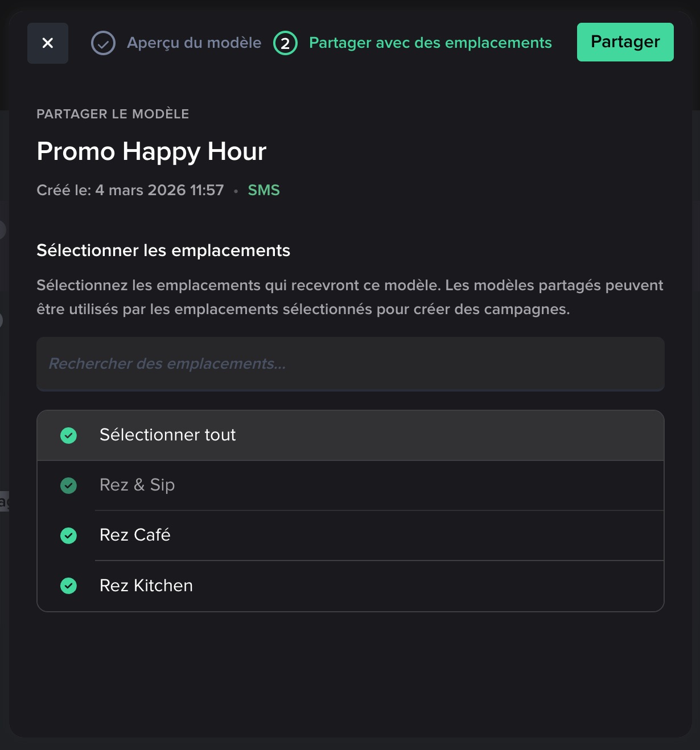Select Partager avec des emplacements step
The width and height of the screenshot is (700, 750).
(430, 43)
